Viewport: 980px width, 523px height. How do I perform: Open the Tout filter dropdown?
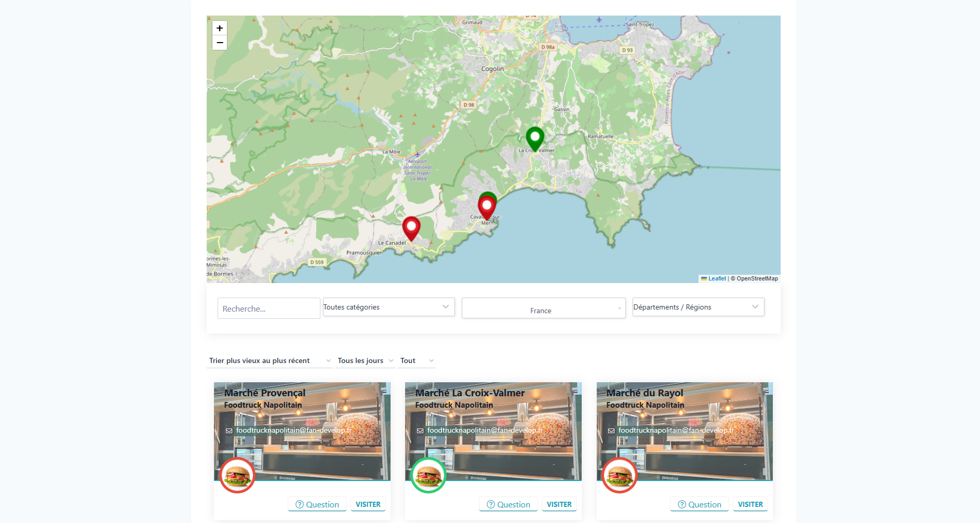(417, 360)
